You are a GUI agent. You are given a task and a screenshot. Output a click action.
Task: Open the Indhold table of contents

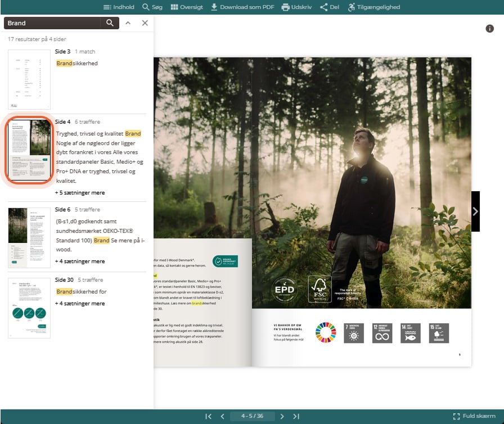coord(119,7)
